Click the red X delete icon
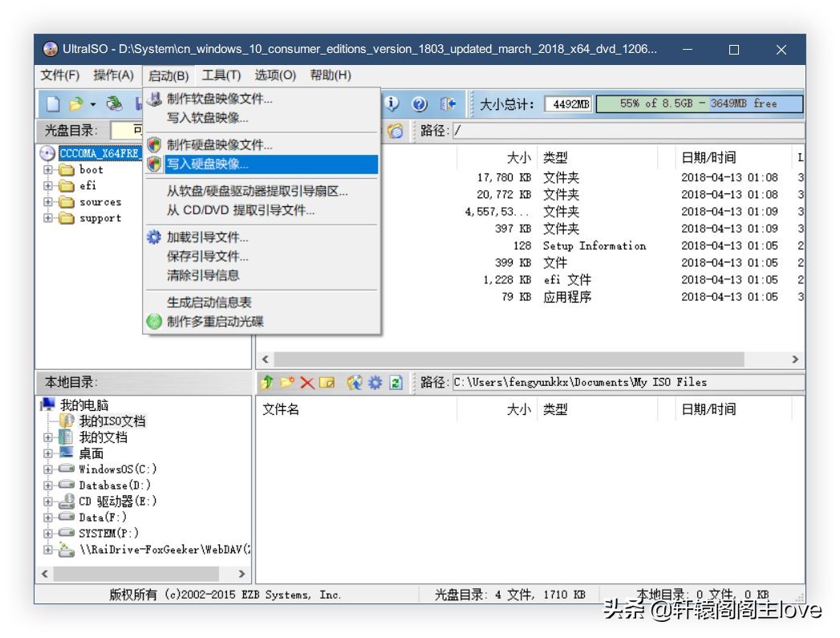 (306, 382)
